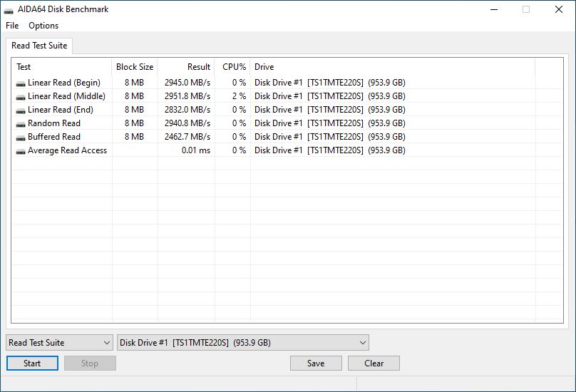Minimize the AIDA64 Disk Benchmark window

(x=494, y=9)
